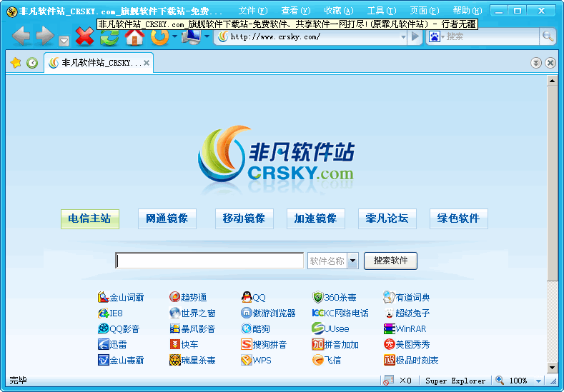
Task: Open 暴风影音 link
Action: (x=192, y=328)
